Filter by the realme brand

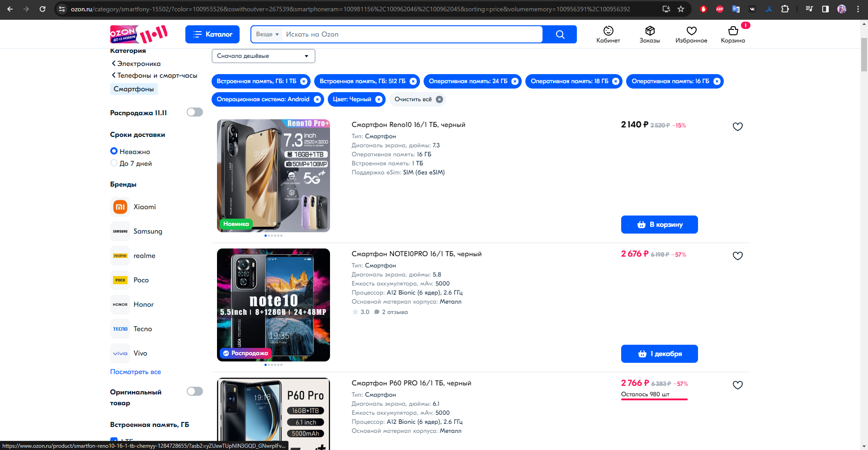(x=133, y=256)
